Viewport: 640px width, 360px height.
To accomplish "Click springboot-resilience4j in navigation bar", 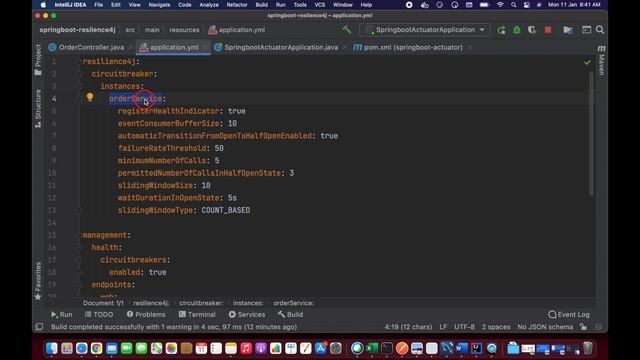I will pyautogui.click(x=77, y=30).
